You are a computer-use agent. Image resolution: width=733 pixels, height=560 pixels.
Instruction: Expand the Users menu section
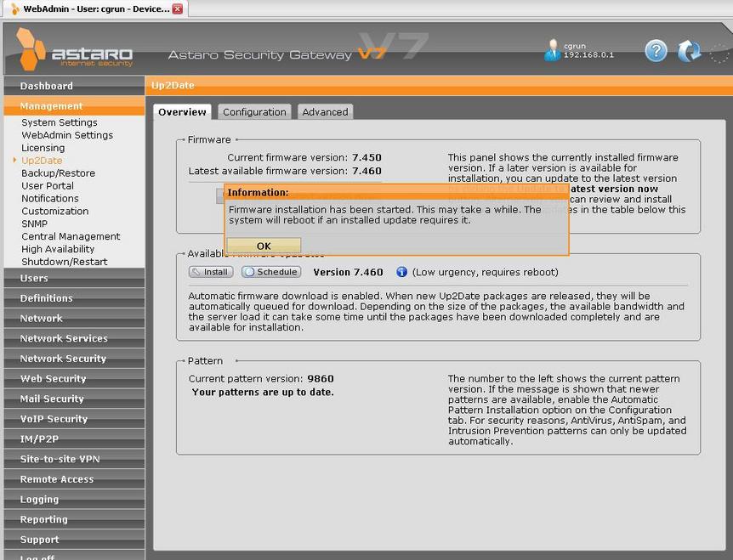point(74,278)
